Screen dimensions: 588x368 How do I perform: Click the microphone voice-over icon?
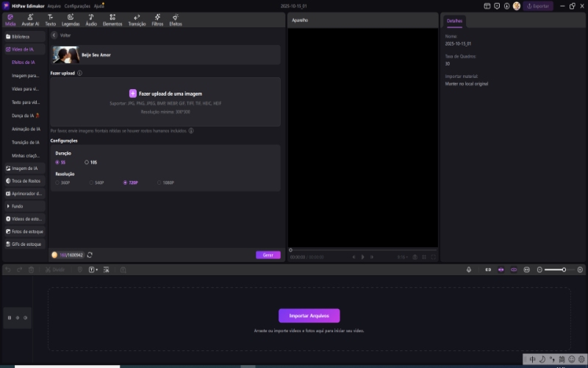click(468, 270)
